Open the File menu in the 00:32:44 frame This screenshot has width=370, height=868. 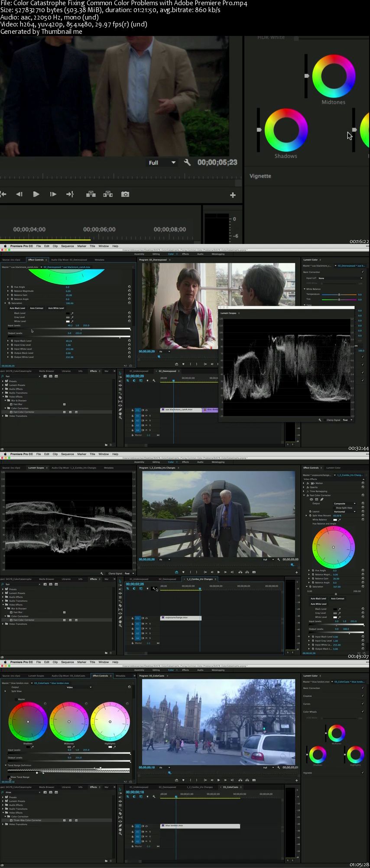pyautogui.click(x=39, y=246)
